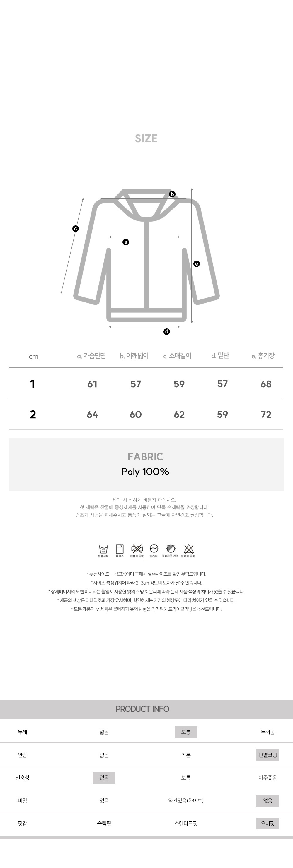The height and width of the screenshot is (868, 293).
Task: Click the cold water wash care icon
Action: tap(103, 549)
